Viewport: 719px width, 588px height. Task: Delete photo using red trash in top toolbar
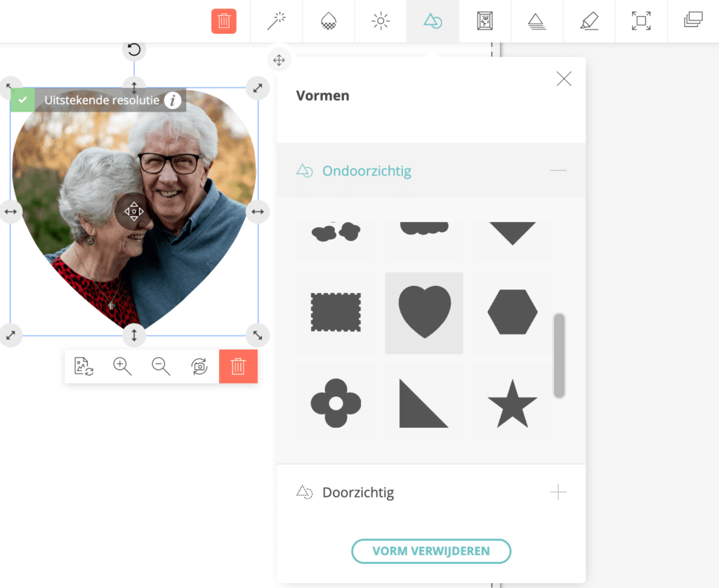[223, 21]
